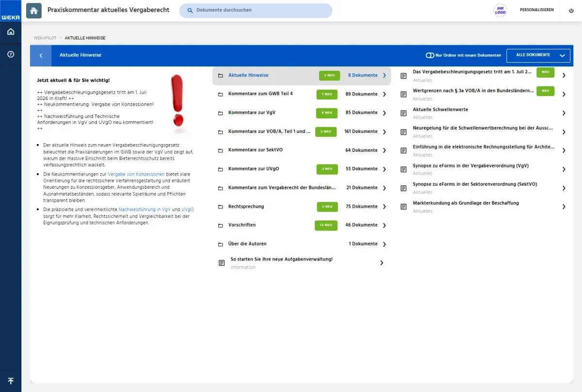Image resolution: width=582 pixels, height=392 pixels.
Task: Click document icon of Wertgrenzen § 3a VOB/A
Action: [404, 94]
